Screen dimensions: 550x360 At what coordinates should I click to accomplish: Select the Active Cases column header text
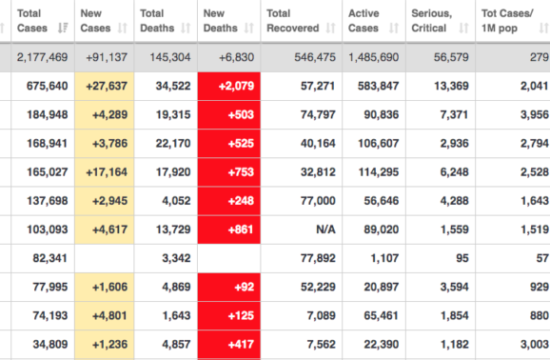pyautogui.click(x=364, y=20)
